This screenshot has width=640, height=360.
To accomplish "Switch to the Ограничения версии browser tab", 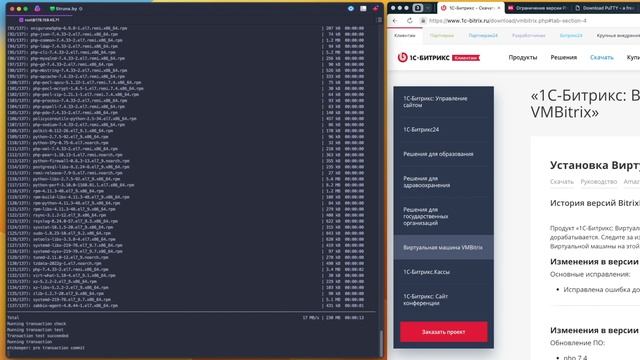I will coord(538,8).
